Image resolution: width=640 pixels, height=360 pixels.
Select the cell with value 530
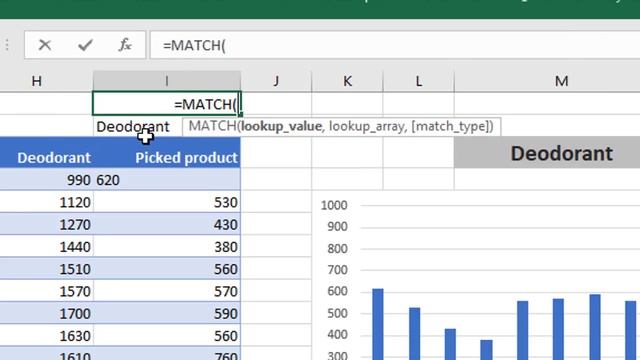point(167,202)
